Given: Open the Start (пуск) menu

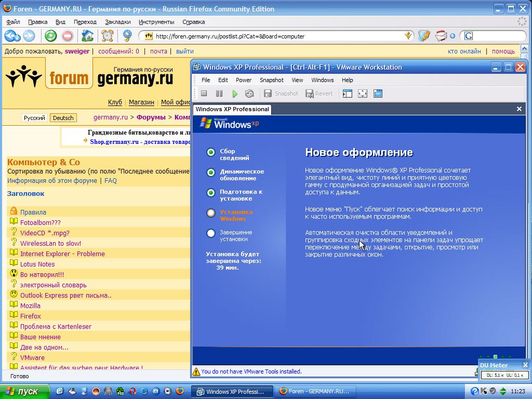Looking at the screenshot, I should point(25,391).
